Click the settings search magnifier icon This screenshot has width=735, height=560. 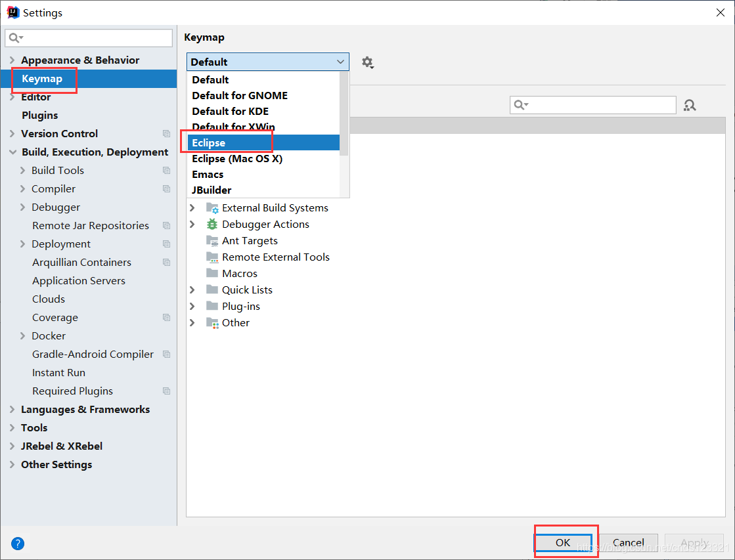pyautogui.click(x=16, y=38)
